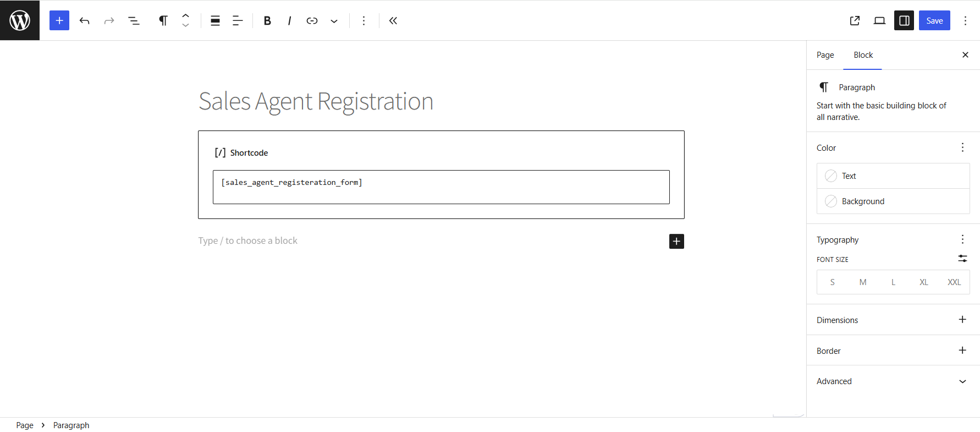The width and height of the screenshot is (980, 432).
Task: Open the Typography options menu
Action: [x=962, y=239]
